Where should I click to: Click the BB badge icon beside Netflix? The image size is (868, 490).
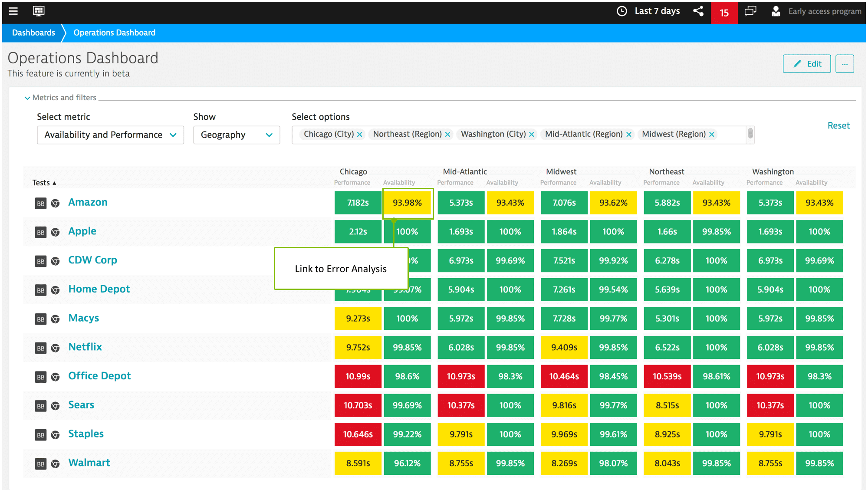pos(41,348)
